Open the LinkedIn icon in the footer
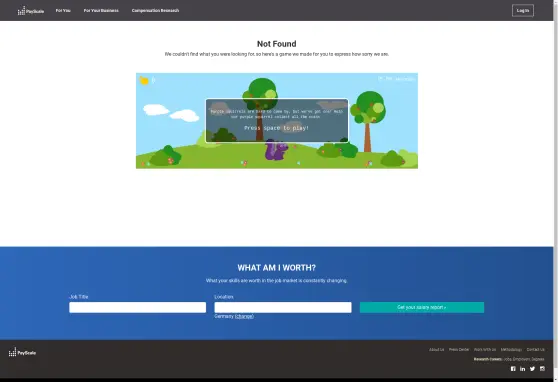Viewport: 558px width, 382px height. (522, 369)
